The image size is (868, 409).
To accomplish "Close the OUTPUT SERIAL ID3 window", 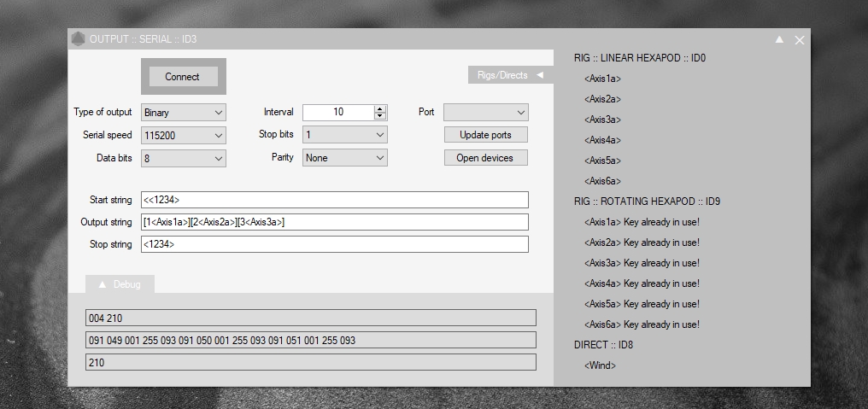I will (x=800, y=40).
